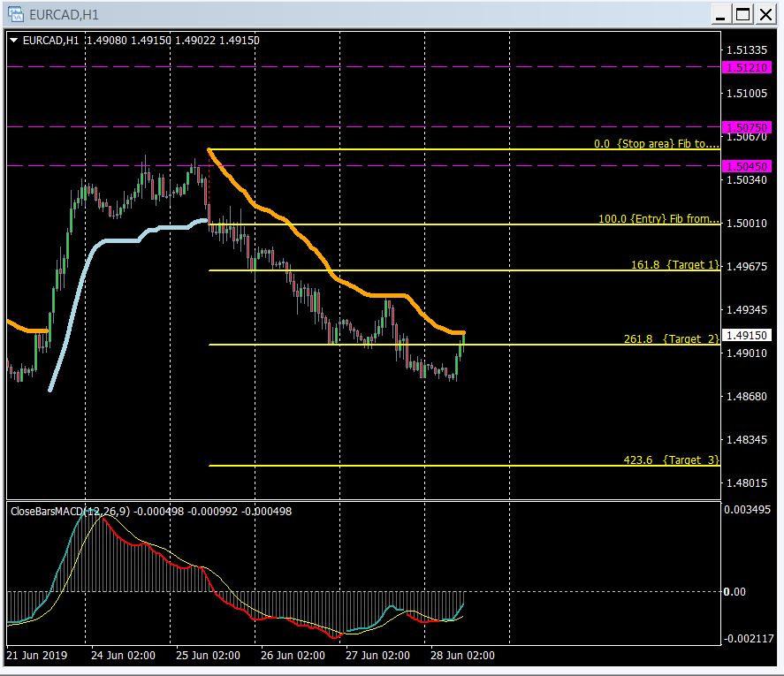Click the 1.50340 price scale value

[x=747, y=179]
